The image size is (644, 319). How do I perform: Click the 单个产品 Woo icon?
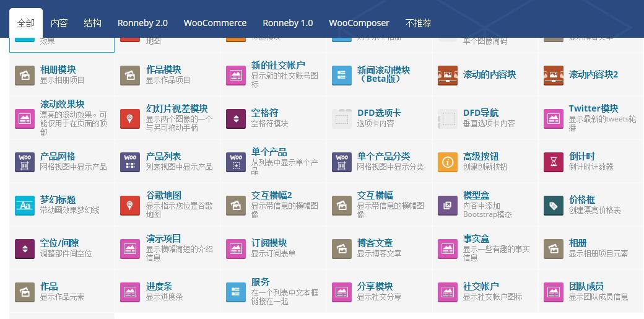click(236, 162)
